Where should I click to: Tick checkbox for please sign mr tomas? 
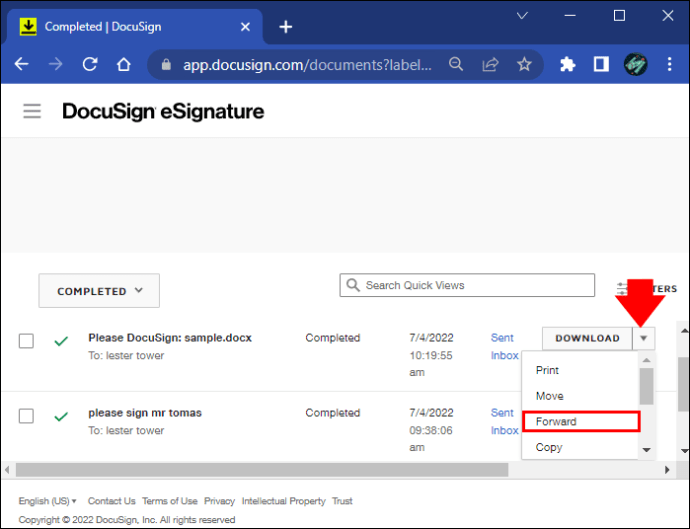pos(26,415)
